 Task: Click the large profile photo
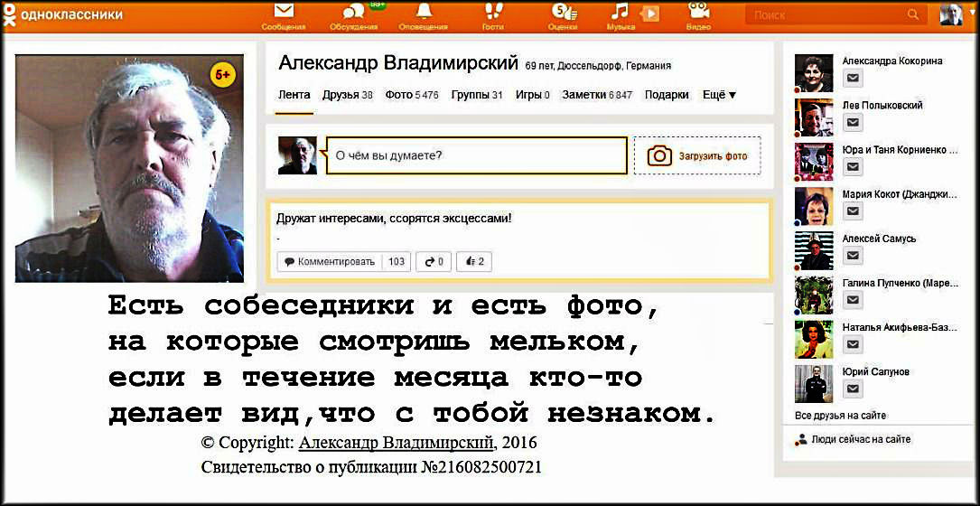coord(129,168)
